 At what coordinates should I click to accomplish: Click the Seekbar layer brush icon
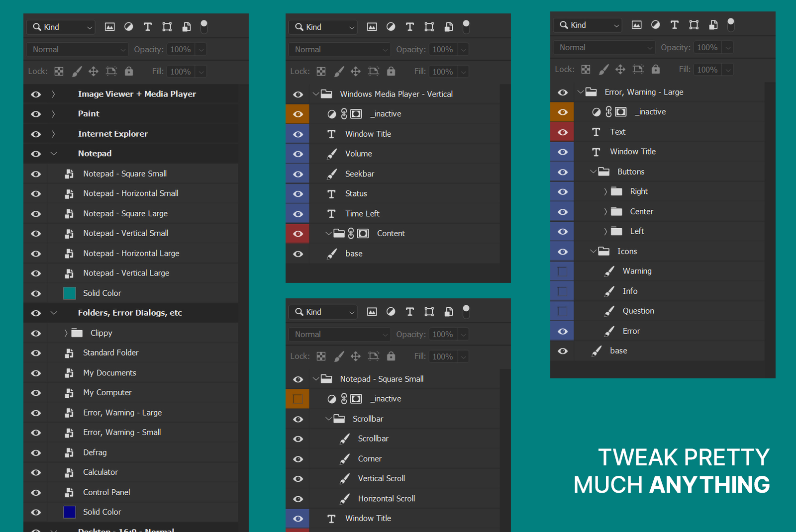tap(332, 174)
